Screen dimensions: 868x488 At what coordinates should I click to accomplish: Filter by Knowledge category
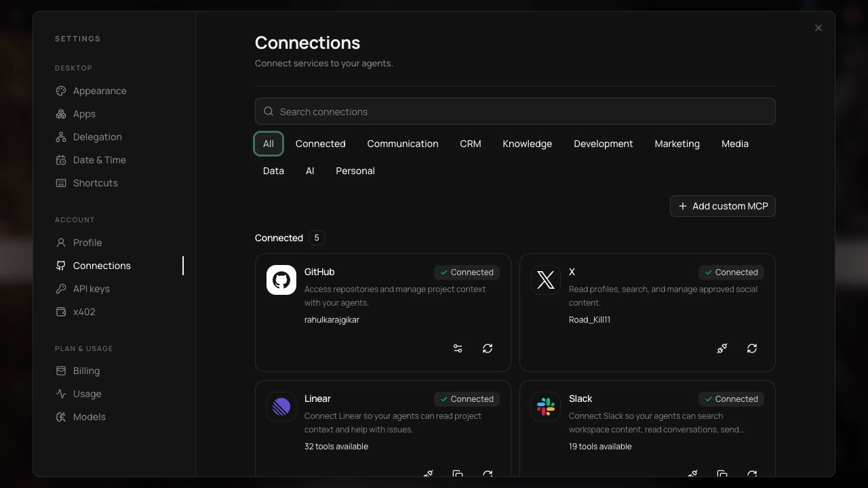click(x=527, y=144)
